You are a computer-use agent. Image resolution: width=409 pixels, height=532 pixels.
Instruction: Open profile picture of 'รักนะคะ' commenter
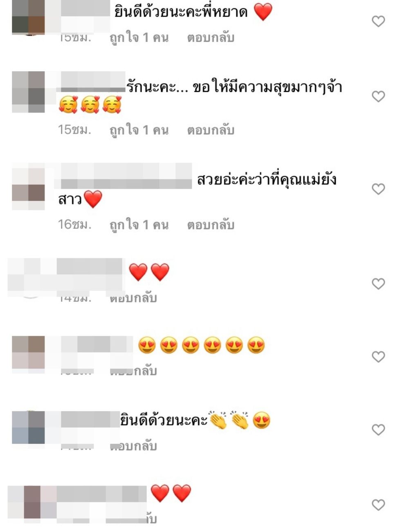pos(28,92)
